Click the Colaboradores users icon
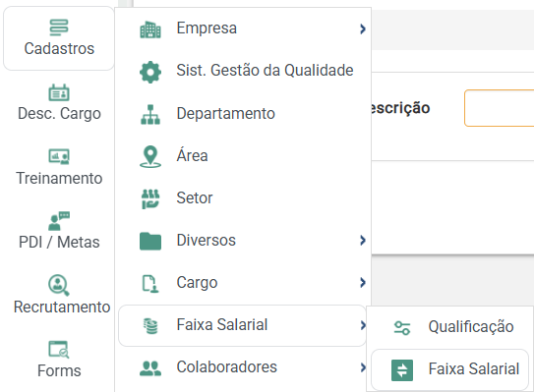This screenshot has width=534, height=392. (x=150, y=368)
